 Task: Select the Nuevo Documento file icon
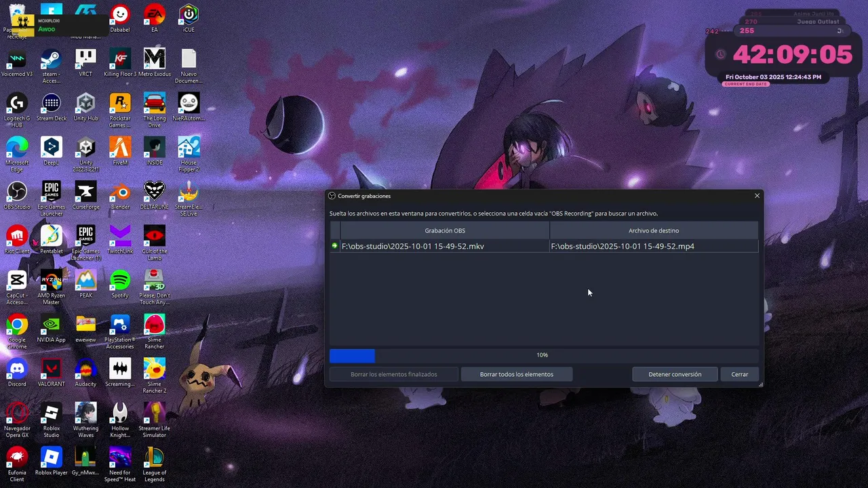tap(189, 66)
